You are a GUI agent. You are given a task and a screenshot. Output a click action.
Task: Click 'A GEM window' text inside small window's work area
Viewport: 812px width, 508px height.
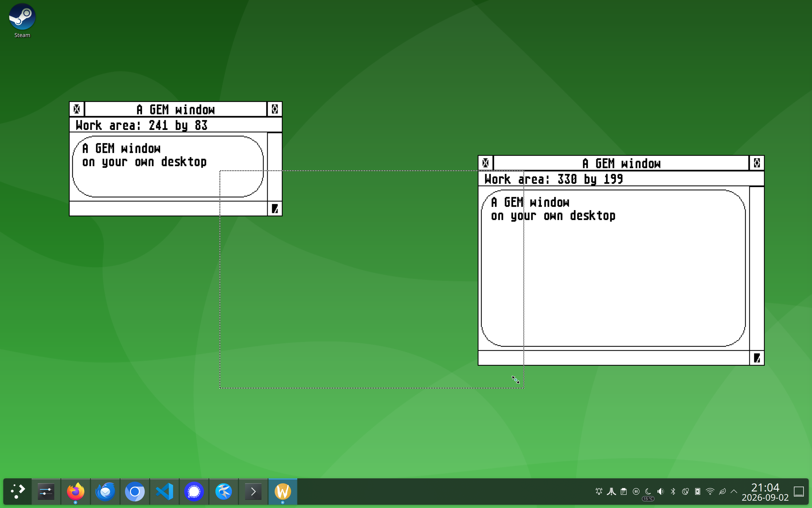[121, 148]
